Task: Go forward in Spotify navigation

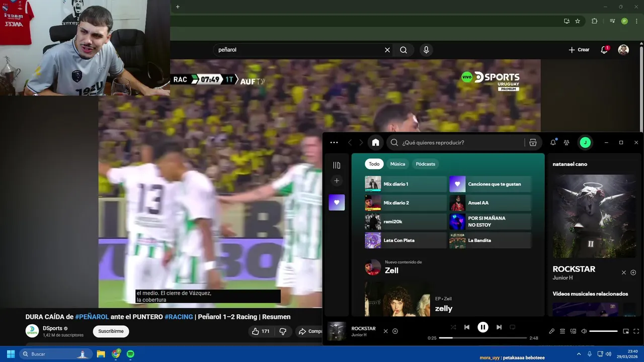Action: 361,143
